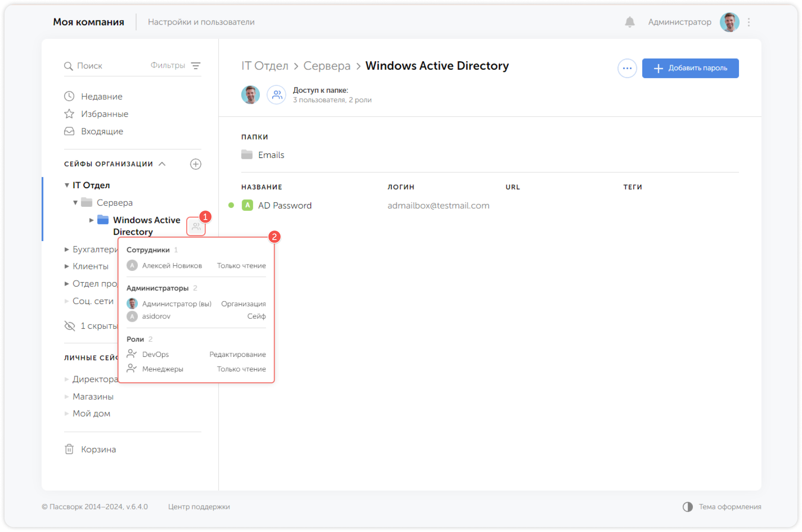The image size is (802, 532).
Task: Click access icon next to Windows Active Directory
Action: pos(196,227)
